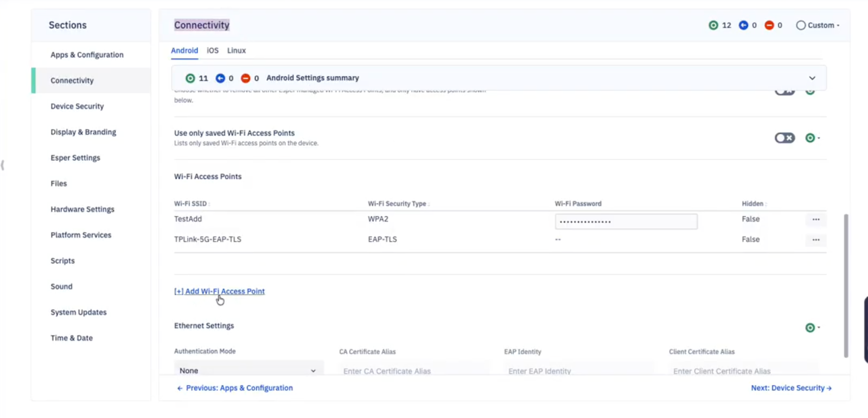This screenshot has width=868, height=418.
Task: Expand the Android Settings summary chevron
Action: click(x=812, y=78)
